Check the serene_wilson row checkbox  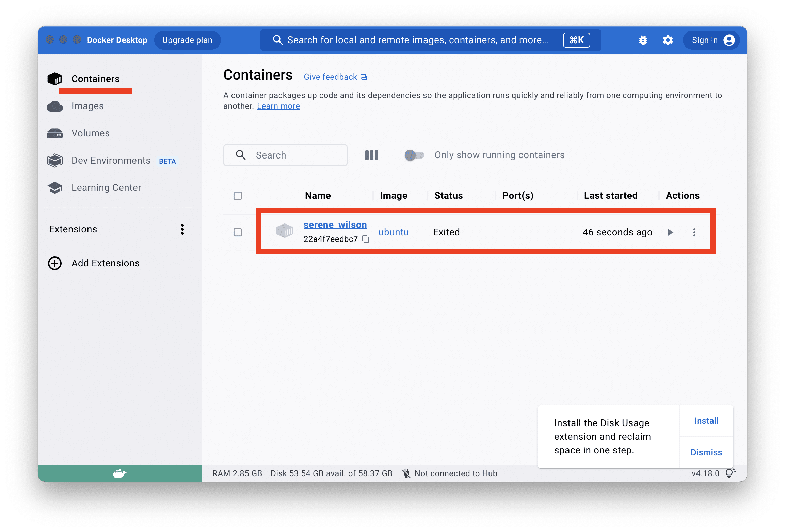238,232
